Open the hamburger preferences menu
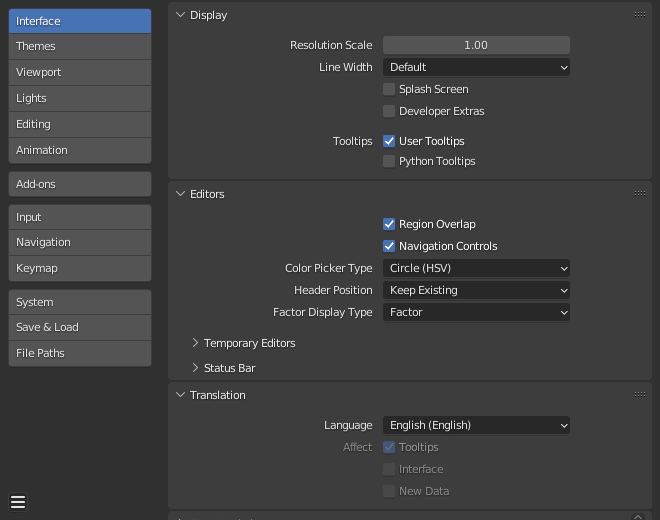 tap(18, 502)
